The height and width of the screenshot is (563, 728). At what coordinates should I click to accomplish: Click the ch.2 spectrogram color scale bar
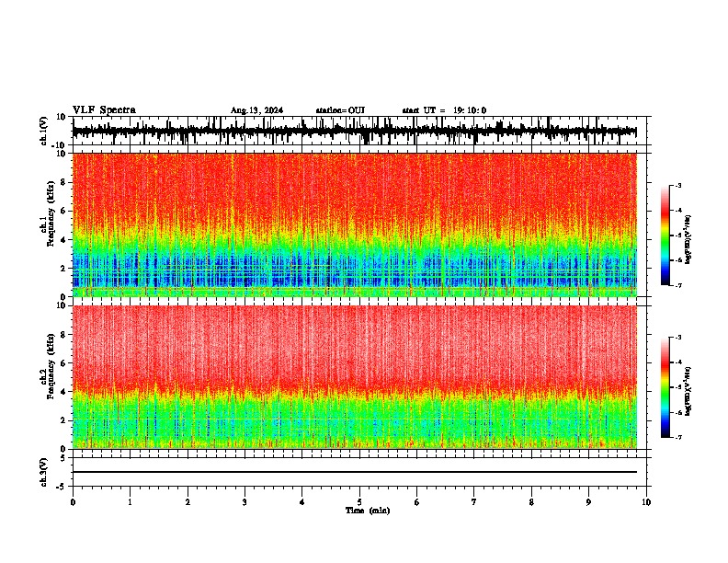click(665, 387)
